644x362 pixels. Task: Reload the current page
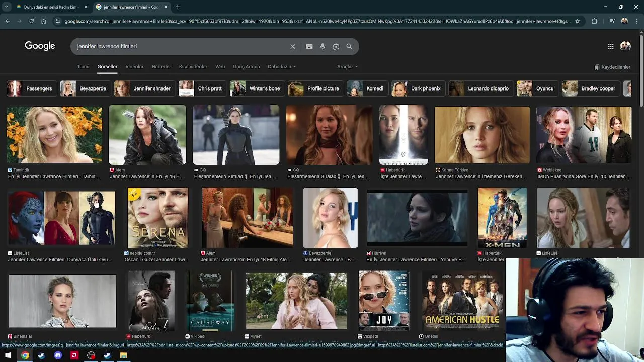31,21
